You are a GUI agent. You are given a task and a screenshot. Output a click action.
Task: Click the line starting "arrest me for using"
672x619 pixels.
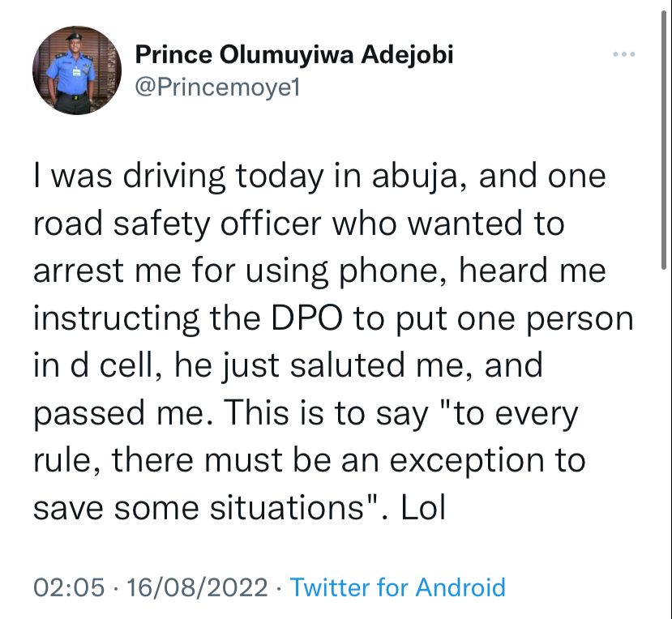pyautogui.click(x=319, y=271)
